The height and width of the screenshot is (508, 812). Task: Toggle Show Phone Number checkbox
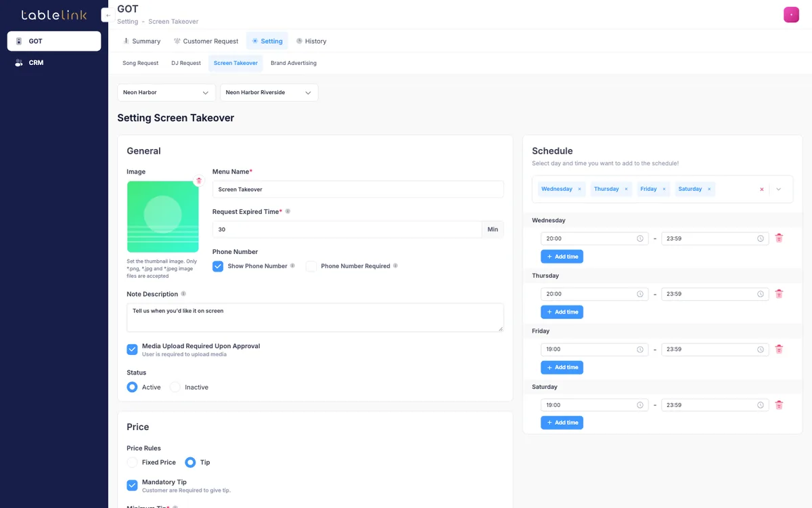coord(218,266)
